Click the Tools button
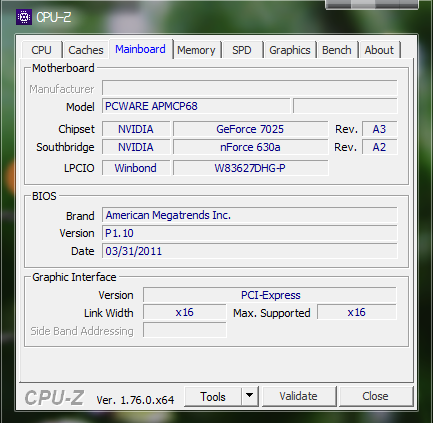Viewport: 433px width, 423px height. (x=213, y=396)
